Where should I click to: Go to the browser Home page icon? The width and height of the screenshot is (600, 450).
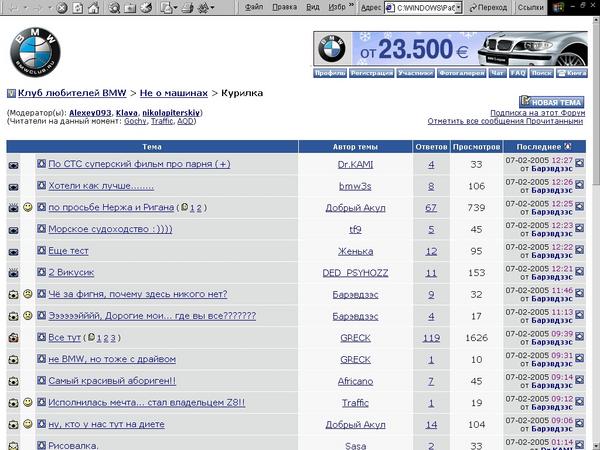pos(93,8)
